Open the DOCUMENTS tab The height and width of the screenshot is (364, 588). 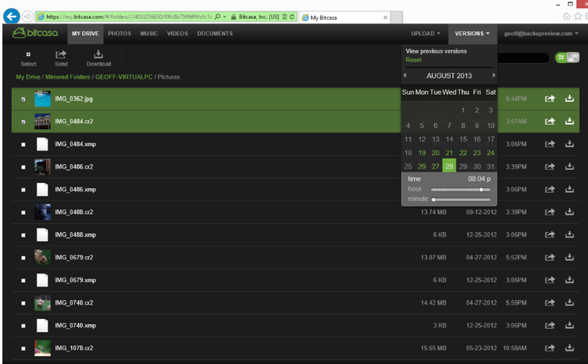click(215, 34)
